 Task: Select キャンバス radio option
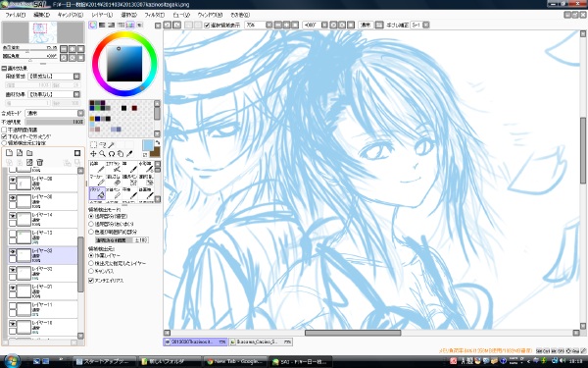91,271
